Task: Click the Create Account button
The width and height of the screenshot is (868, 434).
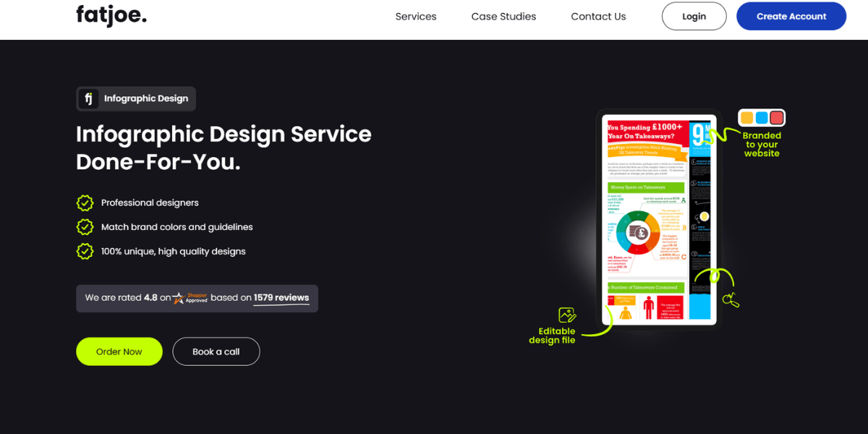Action: pos(791,16)
